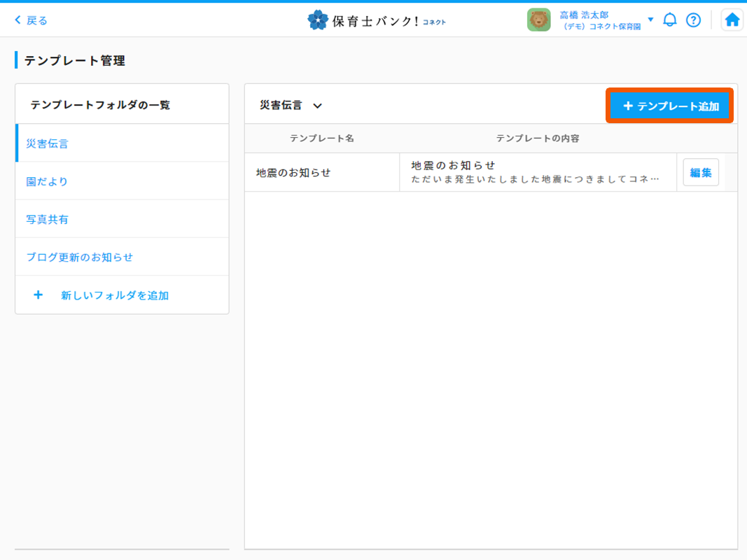Click the home icon button
This screenshot has width=747, height=560.
(x=732, y=20)
